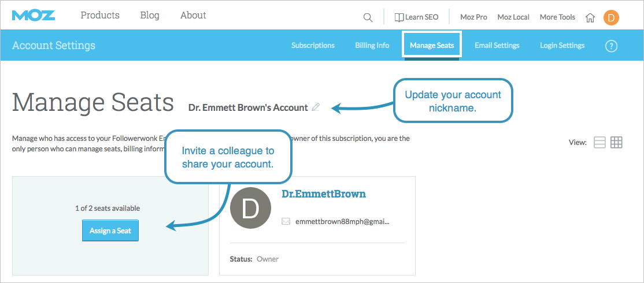Click Dr. Emmett Brown's Account nickname

point(248,108)
